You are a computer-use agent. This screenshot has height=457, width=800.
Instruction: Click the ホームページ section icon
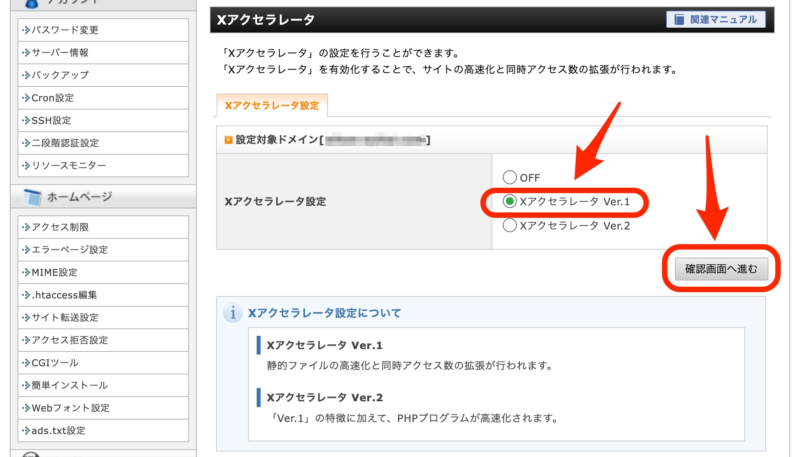(32, 197)
